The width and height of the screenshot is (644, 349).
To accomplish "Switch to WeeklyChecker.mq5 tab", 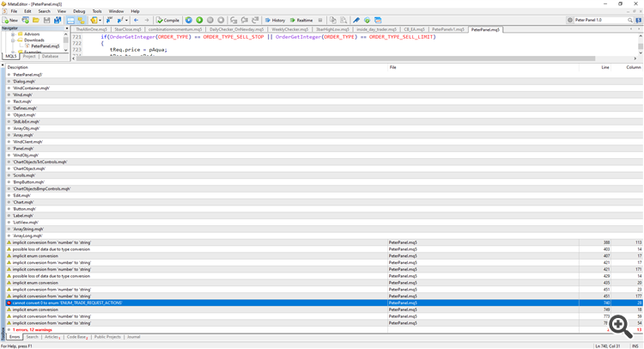I will coord(289,29).
